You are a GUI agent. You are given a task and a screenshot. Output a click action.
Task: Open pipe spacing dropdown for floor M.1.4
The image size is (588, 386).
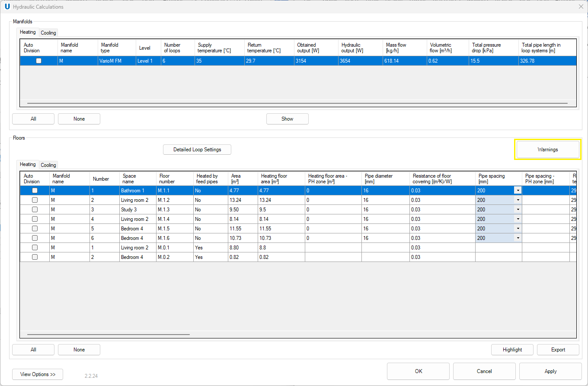coord(518,219)
